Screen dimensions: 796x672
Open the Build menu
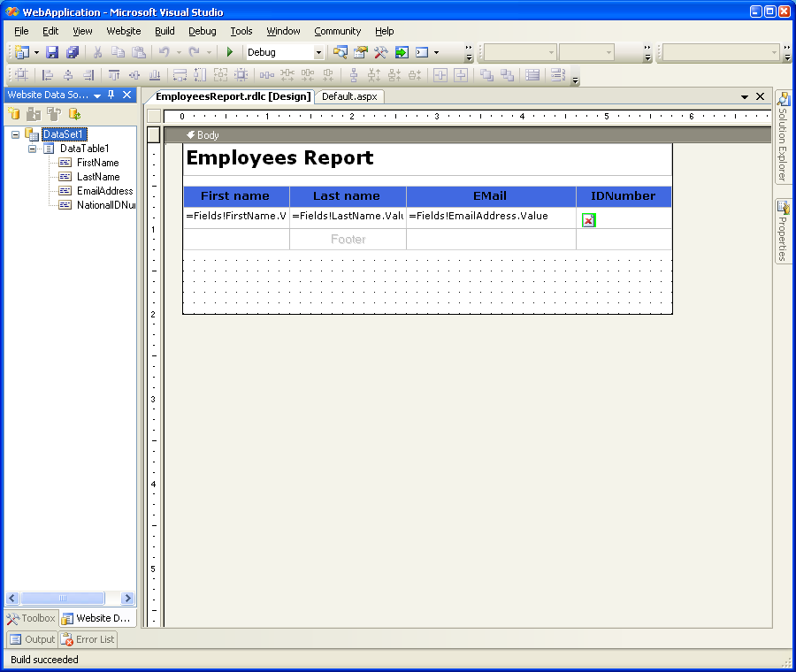pos(165,31)
